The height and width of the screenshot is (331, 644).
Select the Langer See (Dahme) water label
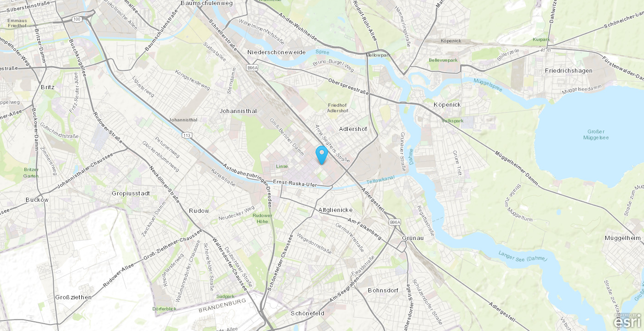click(x=523, y=257)
